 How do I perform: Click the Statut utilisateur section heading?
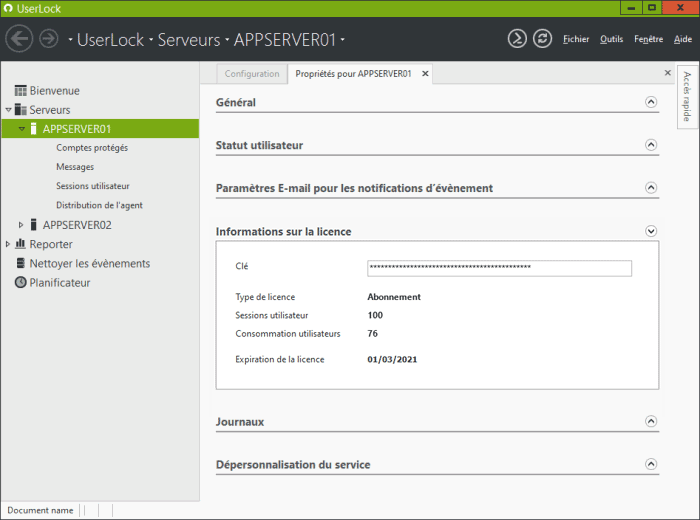(x=259, y=145)
